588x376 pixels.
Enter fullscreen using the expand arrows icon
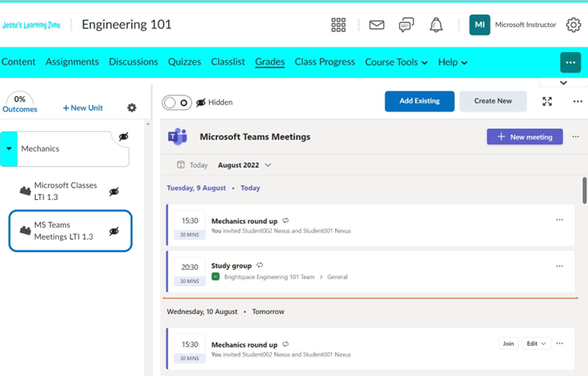547,101
